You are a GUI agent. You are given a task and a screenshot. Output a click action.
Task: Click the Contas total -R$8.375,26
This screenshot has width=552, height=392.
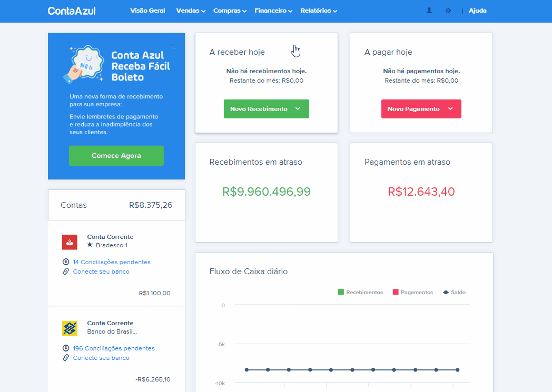coord(149,205)
